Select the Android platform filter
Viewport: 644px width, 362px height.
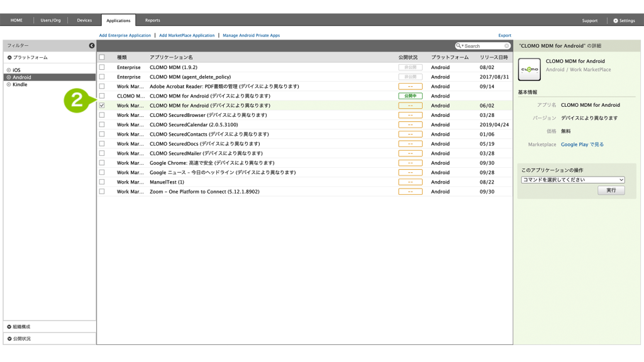point(49,77)
